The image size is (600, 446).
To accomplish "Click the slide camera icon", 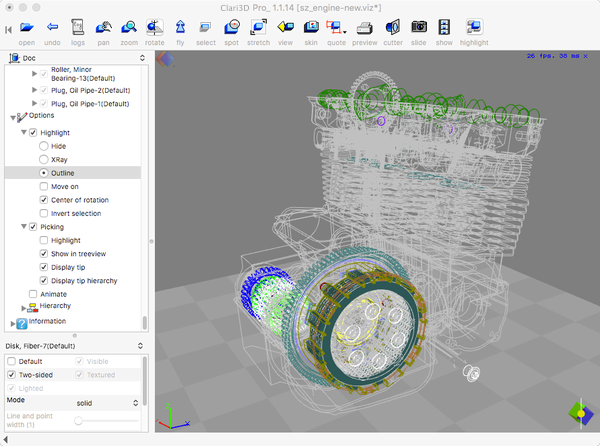I will (419, 27).
